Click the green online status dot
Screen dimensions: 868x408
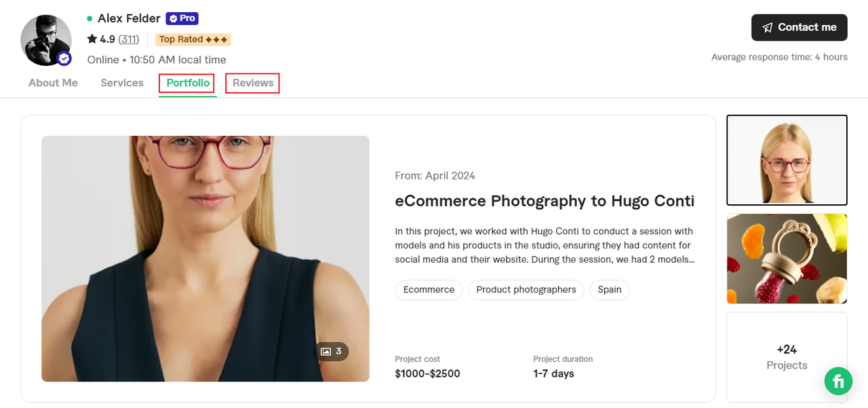point(90,18)
